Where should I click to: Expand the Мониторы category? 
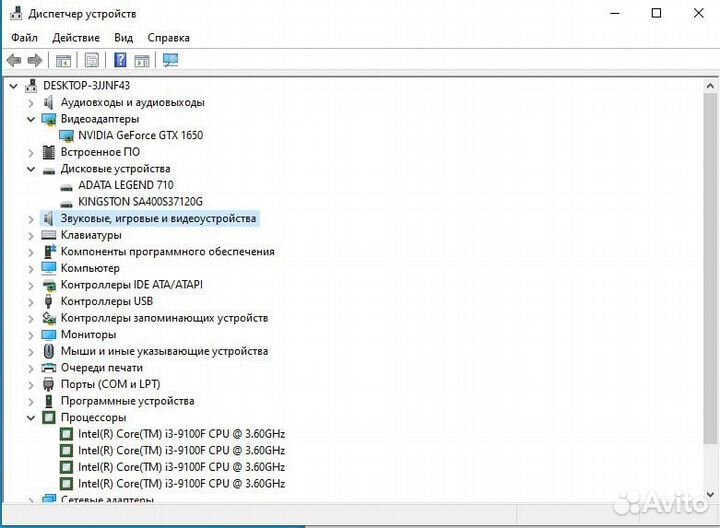tap(31, 335)
